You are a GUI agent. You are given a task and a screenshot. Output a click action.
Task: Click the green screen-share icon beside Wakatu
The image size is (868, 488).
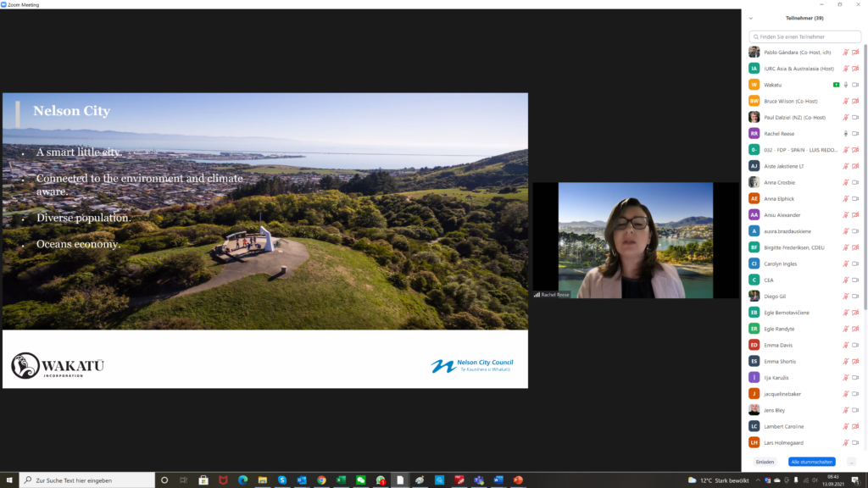pyautogui.click(x=836, y=85)
